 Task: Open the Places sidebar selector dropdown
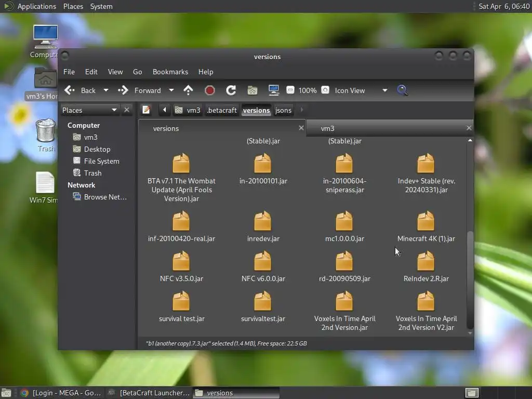pos(114,110)
